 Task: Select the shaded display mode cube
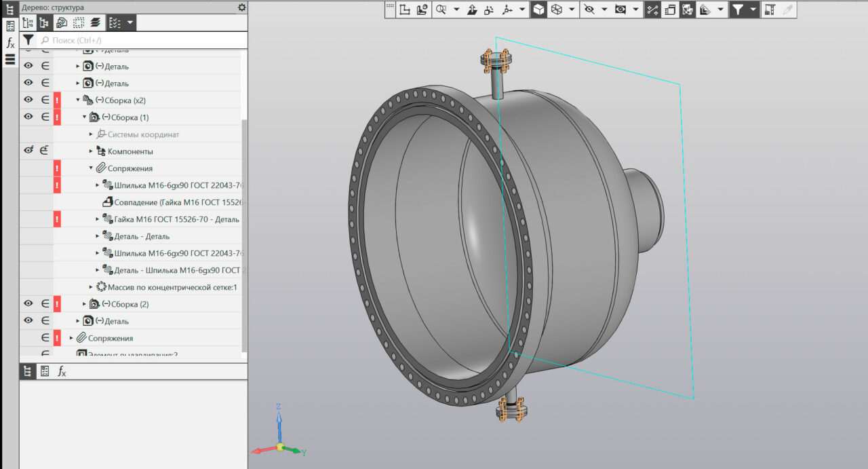point(538,10)
